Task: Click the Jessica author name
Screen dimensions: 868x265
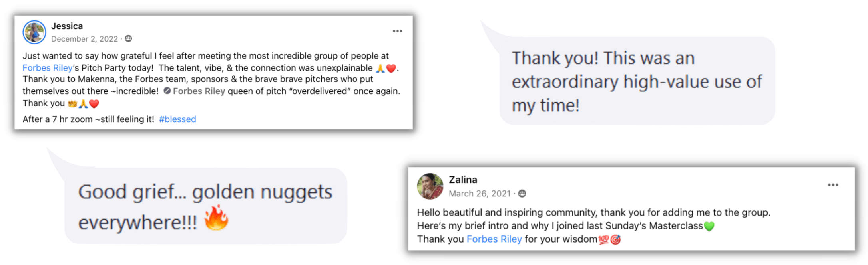Action: 67,26
